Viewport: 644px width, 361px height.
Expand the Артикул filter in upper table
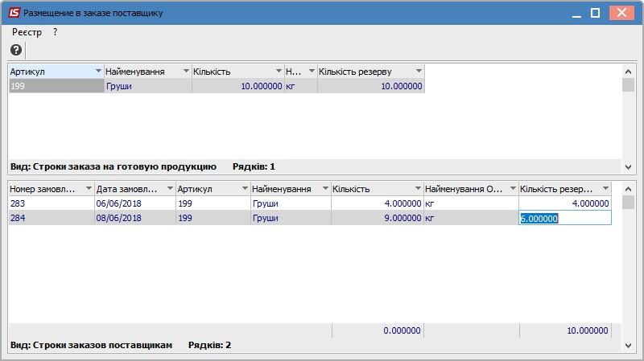point(98,71)
